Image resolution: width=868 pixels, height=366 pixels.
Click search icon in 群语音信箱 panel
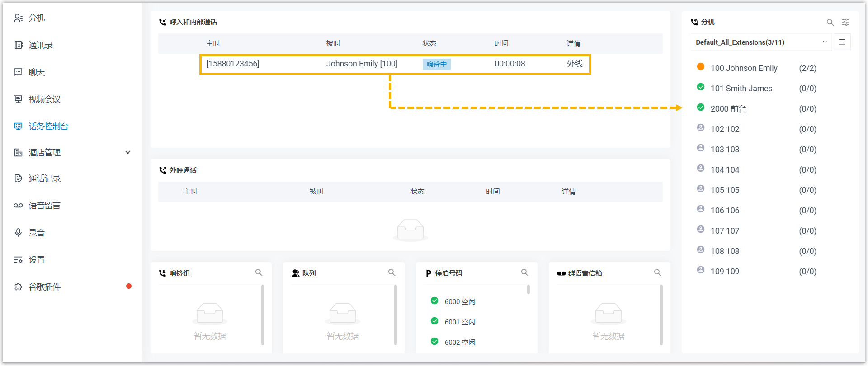coord(657,272)
